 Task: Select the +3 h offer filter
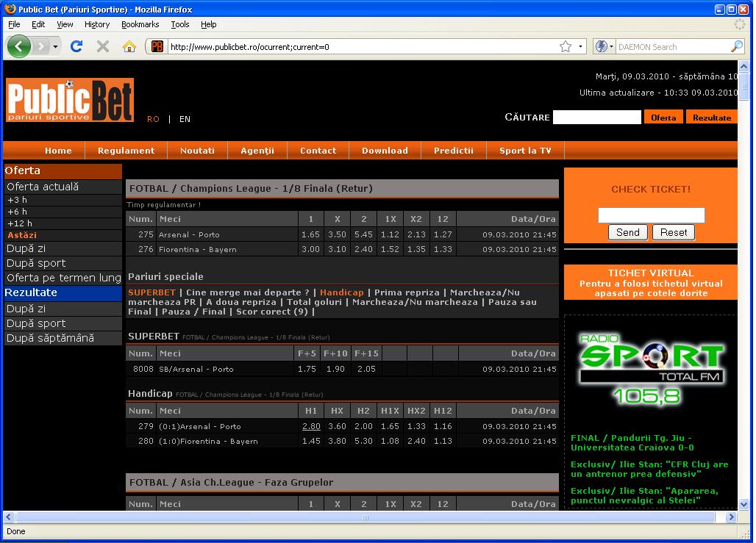click(63, 200)
